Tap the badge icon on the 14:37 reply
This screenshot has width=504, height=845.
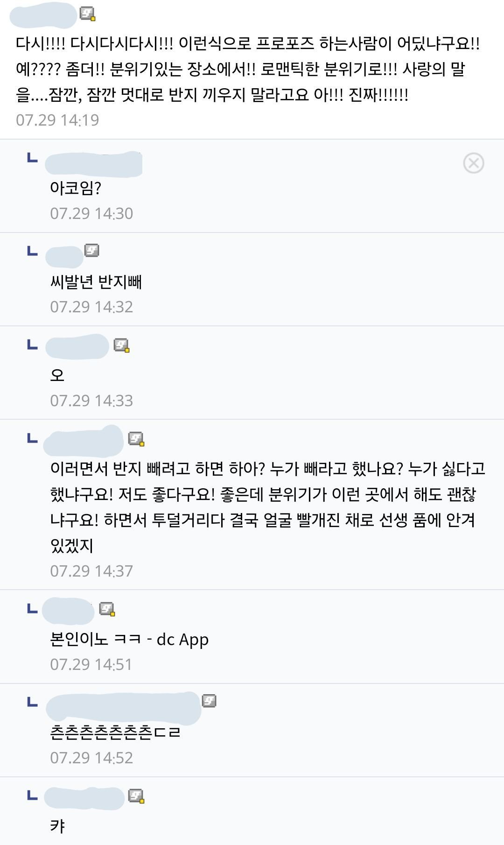(136, 439)
